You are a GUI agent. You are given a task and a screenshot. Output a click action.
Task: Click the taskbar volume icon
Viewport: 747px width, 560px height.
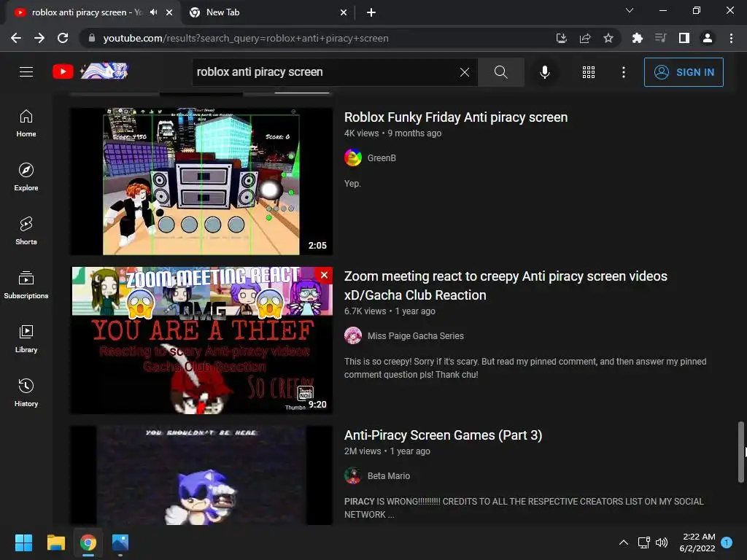pyautogui.click(x=662, y=542)
